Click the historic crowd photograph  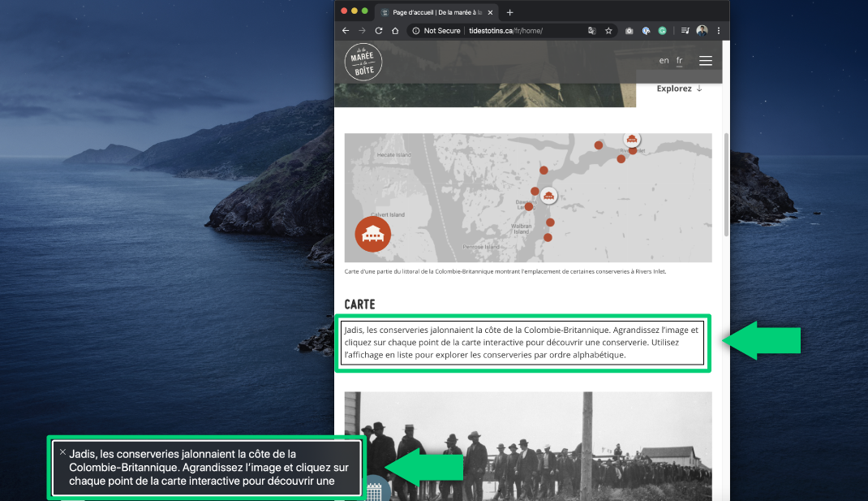click(528, 446)
